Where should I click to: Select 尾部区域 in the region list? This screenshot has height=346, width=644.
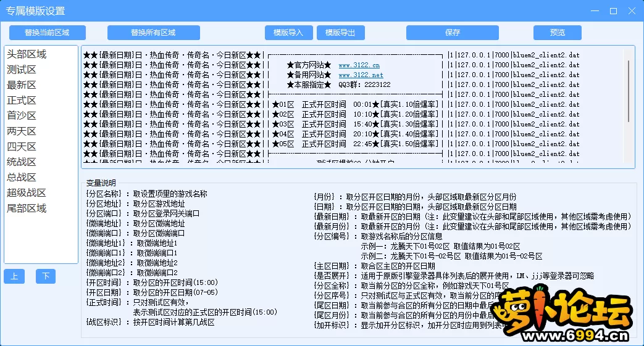pos(27,208)
